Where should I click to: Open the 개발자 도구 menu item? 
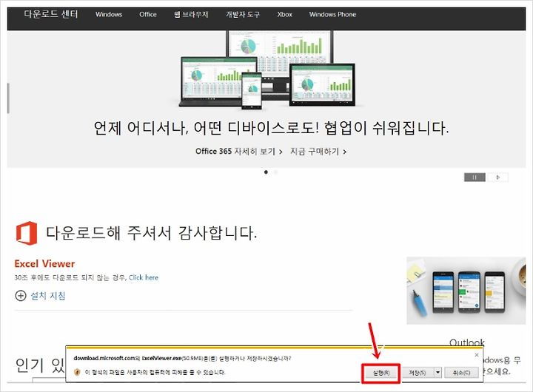[243, 14]
